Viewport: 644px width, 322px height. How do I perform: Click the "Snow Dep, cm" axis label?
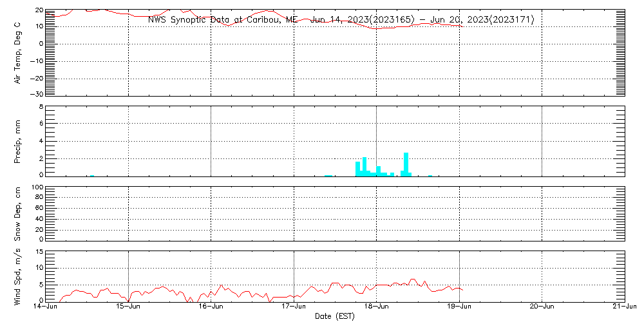click(18, 213)
